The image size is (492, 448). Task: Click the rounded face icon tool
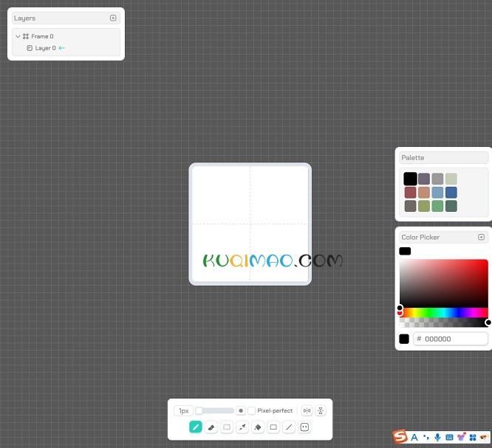(x=304, y=427)
